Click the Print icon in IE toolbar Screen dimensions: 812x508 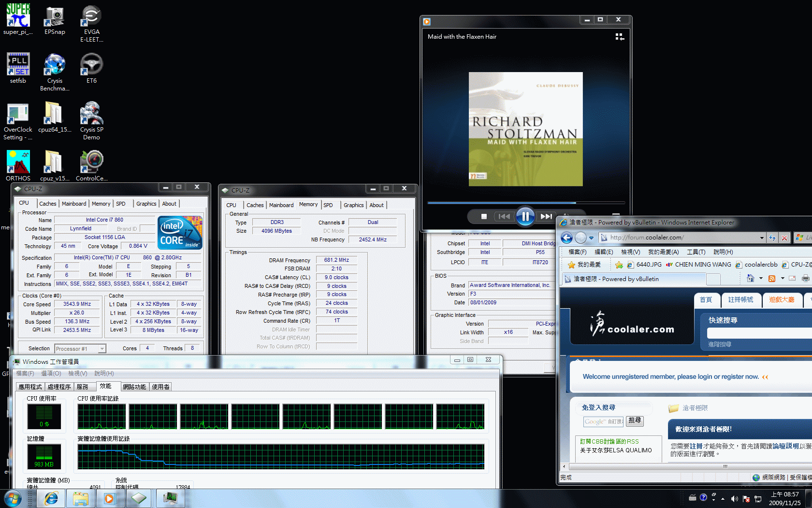(805, 278)
